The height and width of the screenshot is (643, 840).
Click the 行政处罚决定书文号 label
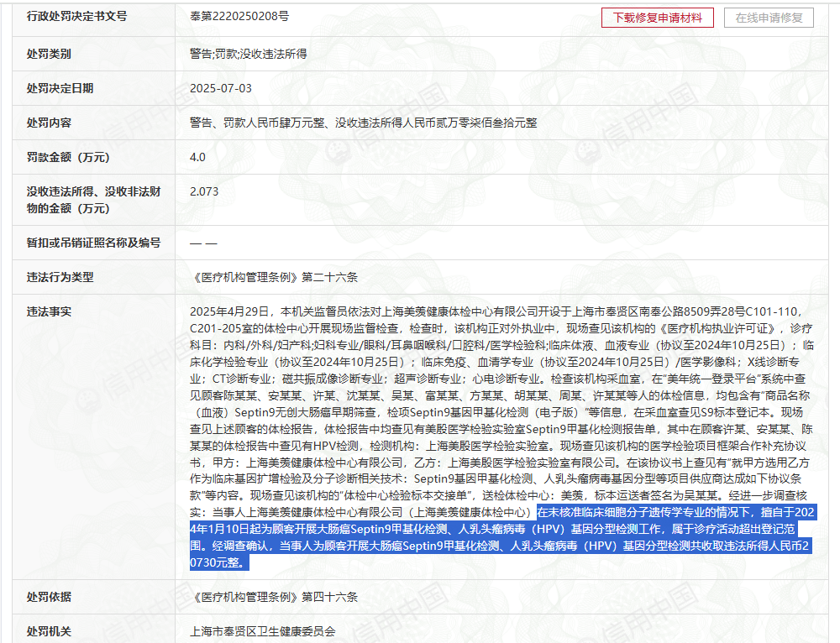pos(77,17)
